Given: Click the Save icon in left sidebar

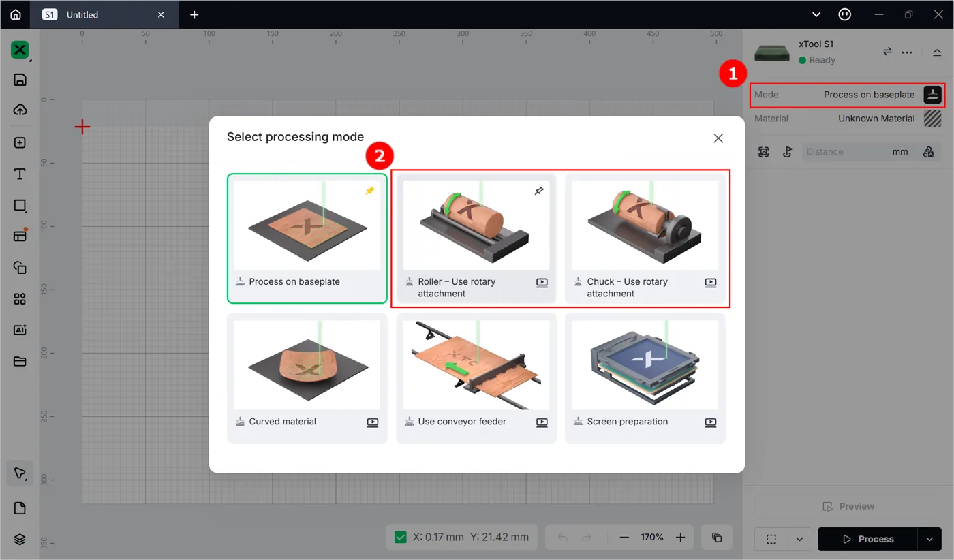Looking at the screenshot, I should [x=20, y=80].
